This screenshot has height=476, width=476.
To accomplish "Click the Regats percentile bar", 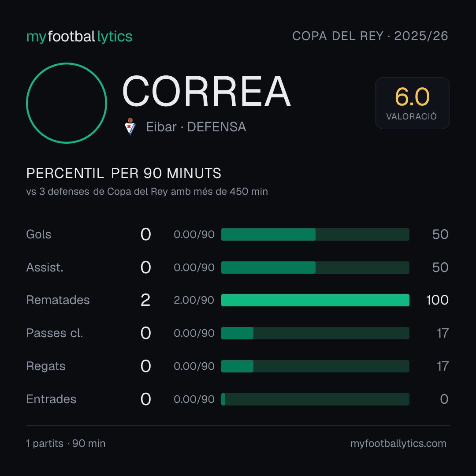I will pyautogui.click(x=315, y=366).
